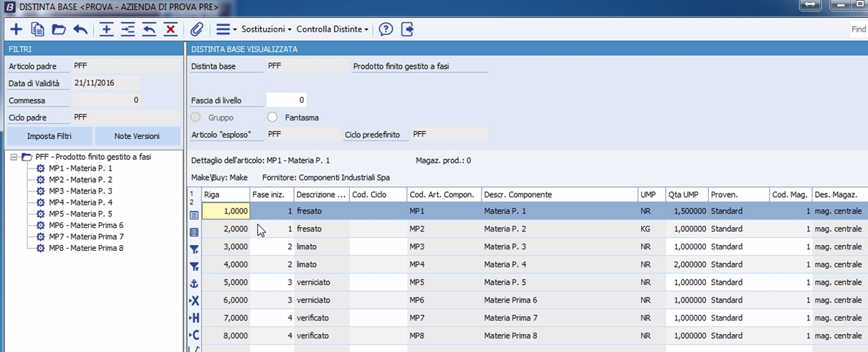This screenshot has height=352, width=868.
Task: Click the exit door icon in toolbar
Action: coord(407,29)
